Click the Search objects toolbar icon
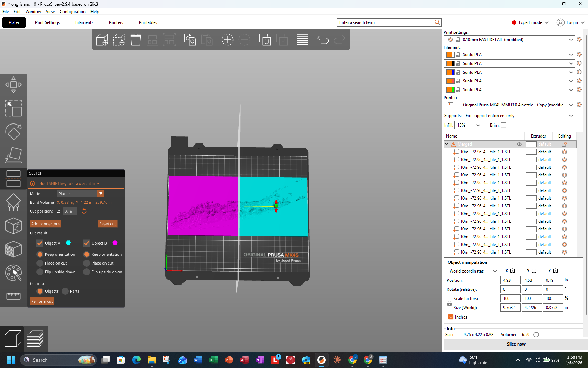 265,40
